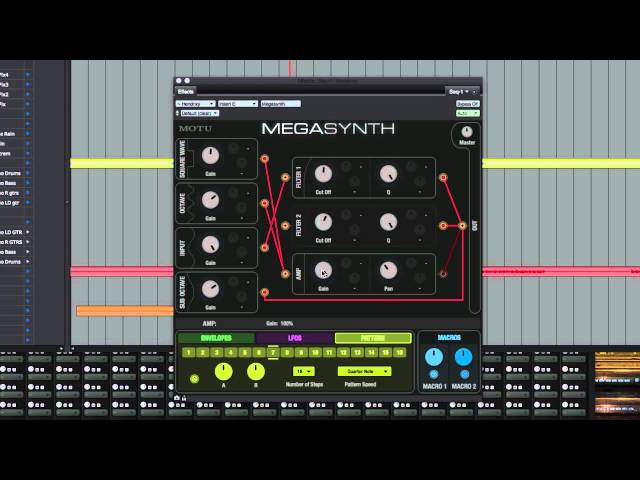Viewport: 640px width, 480px height.
Task: Click the Amp input patch jack
Action: (285, 274)
